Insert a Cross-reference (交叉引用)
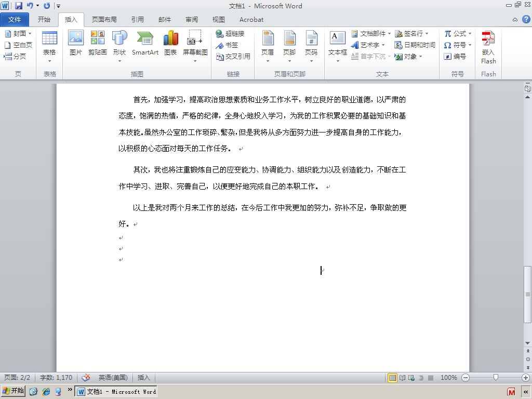The height and width of the screenshot is (399, 532). coord(233,56)
